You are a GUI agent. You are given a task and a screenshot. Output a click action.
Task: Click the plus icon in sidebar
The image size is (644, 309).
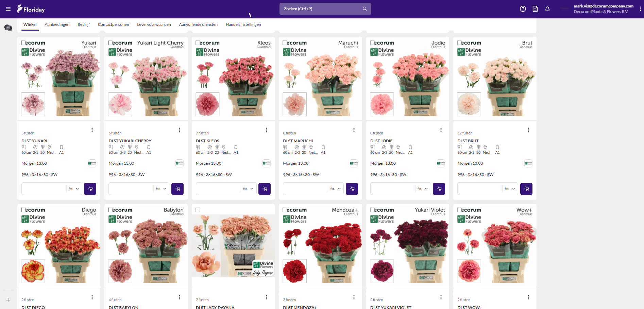[8, 300]
